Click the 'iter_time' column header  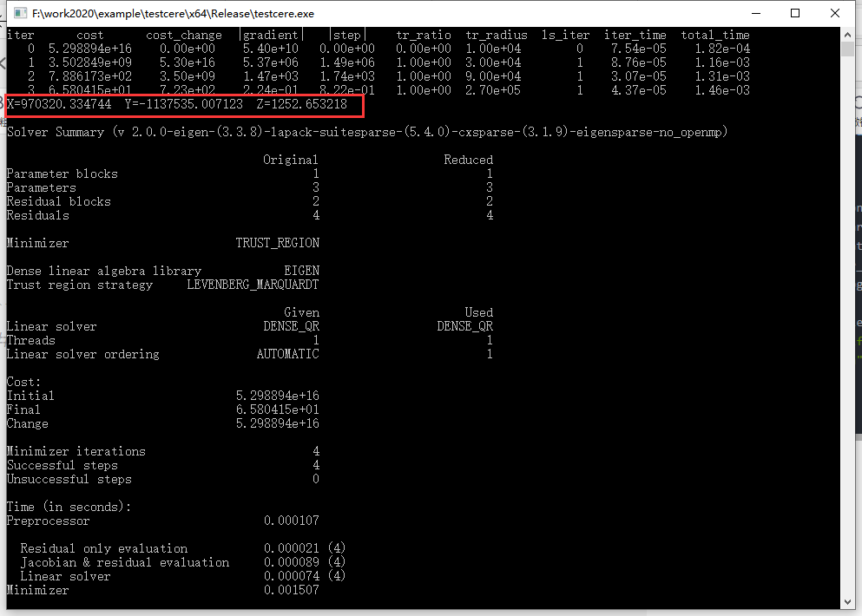coord(635,36)
